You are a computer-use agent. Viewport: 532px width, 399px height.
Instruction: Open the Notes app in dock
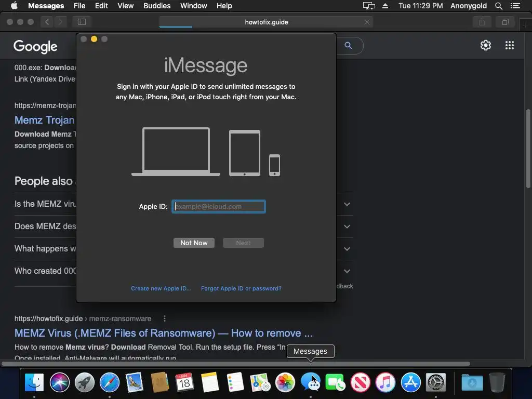[x=210, y=382]
